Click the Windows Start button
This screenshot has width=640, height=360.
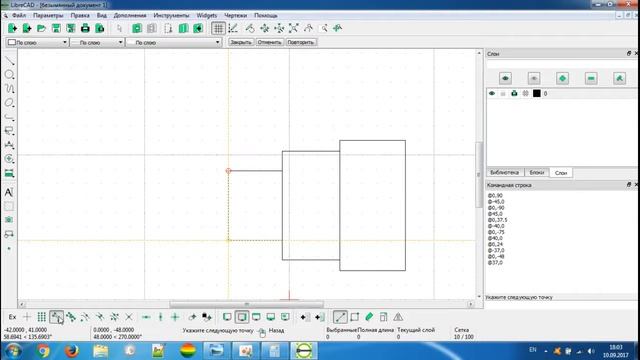pos(13,351)
